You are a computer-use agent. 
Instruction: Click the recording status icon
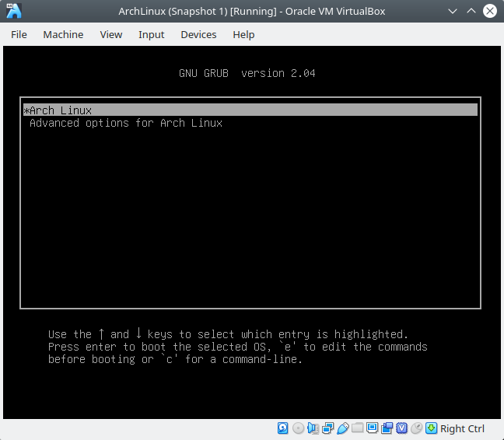click(387, 428)
